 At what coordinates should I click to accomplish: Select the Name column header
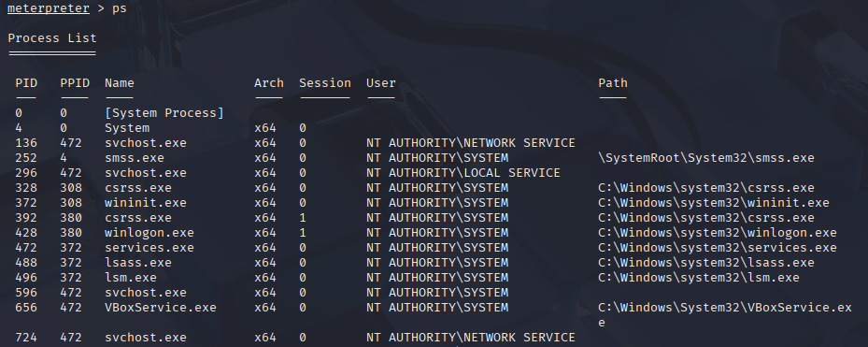(119, 83)
